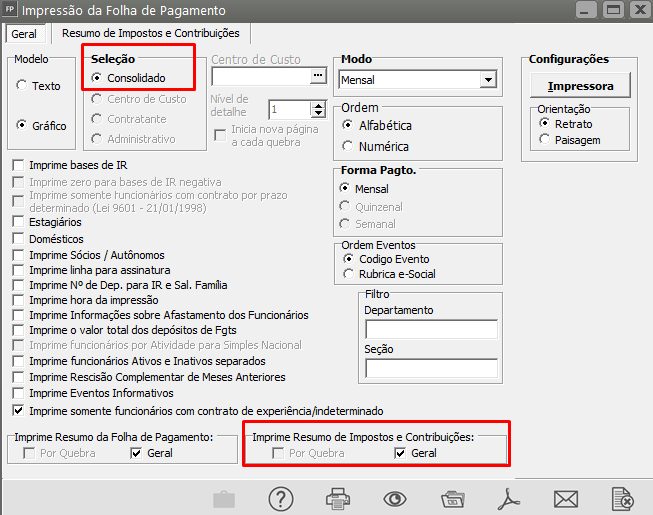Click the document with X icon
This screenshot has width=653, height=515.
pyautogui.click(x=623, y=497)
